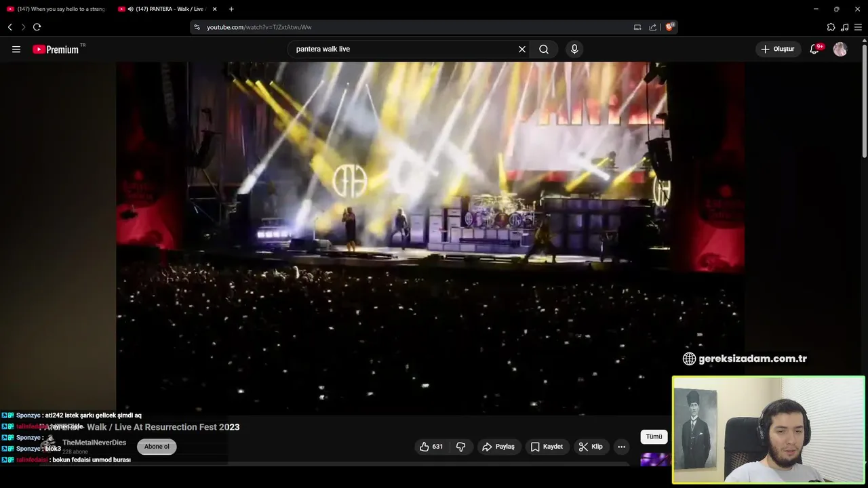Image resolution: width=868 pixels, height=488 pixels.
Task: Open the browser main menu button
Action: pos(858,27)
